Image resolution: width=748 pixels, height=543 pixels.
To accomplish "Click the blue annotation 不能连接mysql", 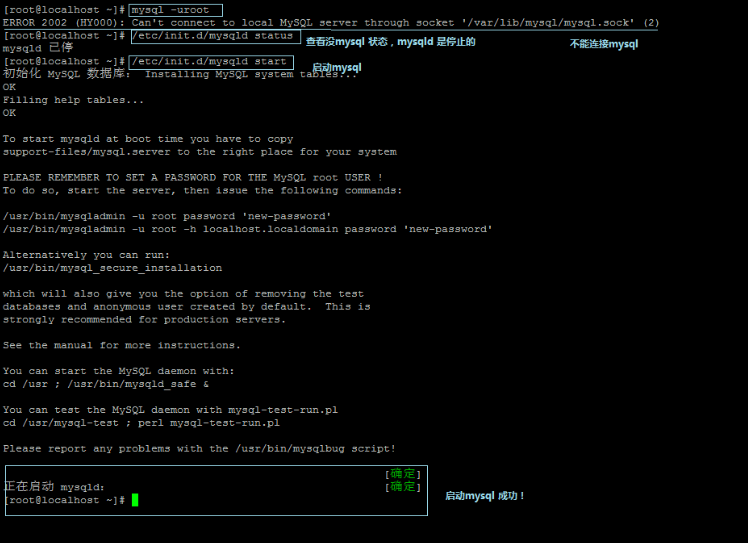I will pos(603,44).
